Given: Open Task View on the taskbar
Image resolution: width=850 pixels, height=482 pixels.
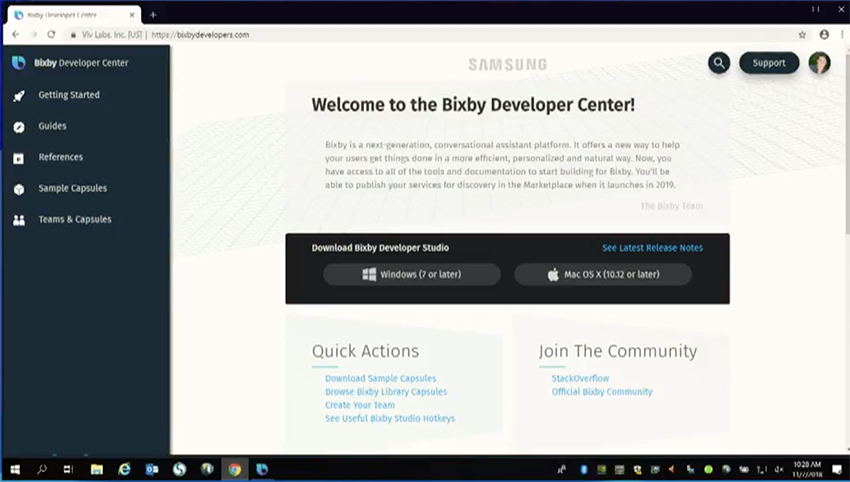Looking at the screenshot, I should [68, 470].
